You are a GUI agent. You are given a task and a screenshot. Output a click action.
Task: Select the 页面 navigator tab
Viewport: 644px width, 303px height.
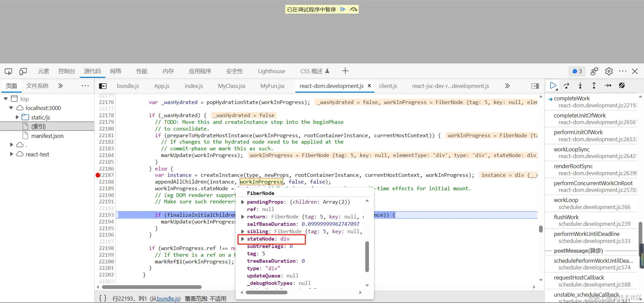click(x=11, y=86)
